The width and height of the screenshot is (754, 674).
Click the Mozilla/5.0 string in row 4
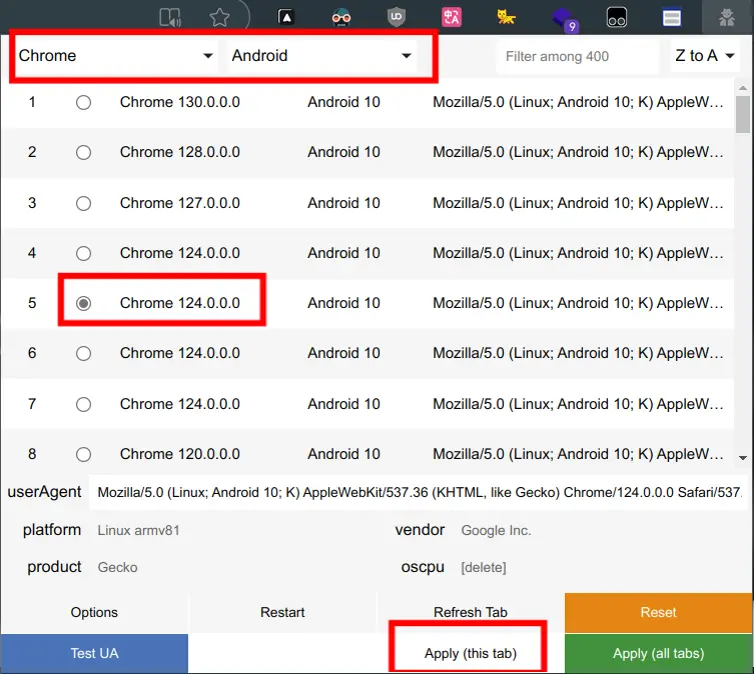pos(578,253)
